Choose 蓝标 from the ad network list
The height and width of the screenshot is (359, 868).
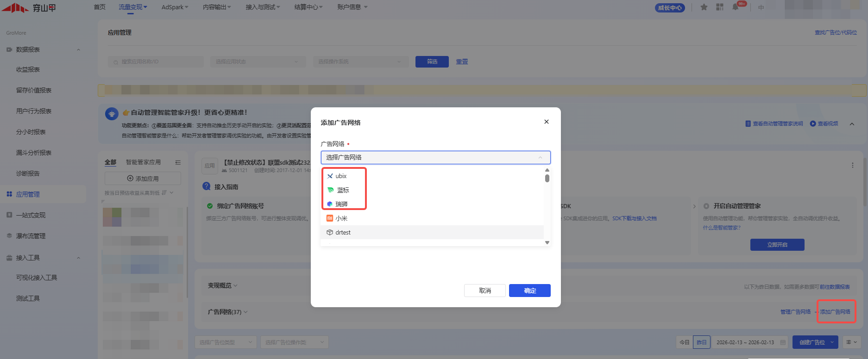[343, 190]
